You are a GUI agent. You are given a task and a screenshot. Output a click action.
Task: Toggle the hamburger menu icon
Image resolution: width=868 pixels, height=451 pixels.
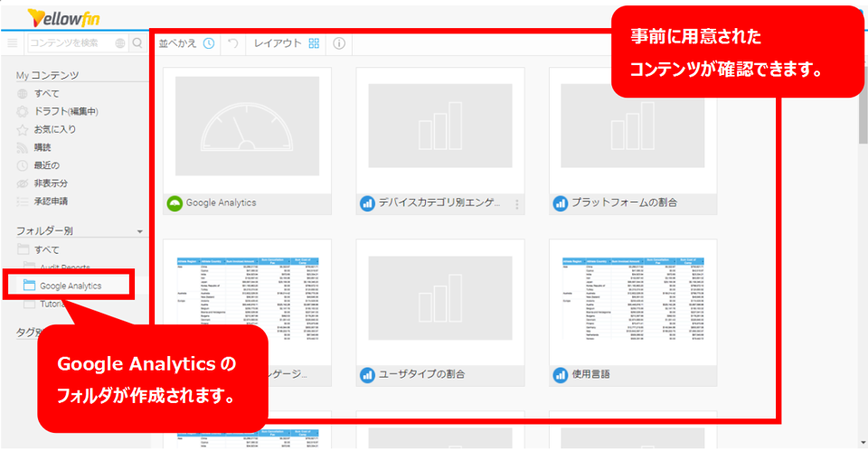coord(12,43)
